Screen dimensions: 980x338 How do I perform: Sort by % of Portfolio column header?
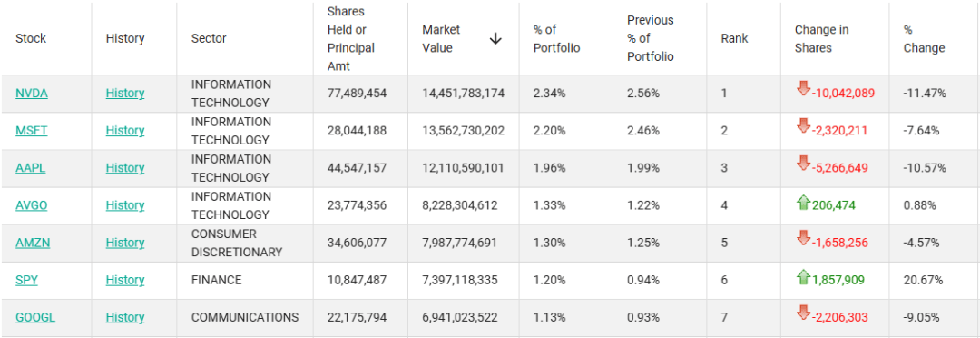557,39
